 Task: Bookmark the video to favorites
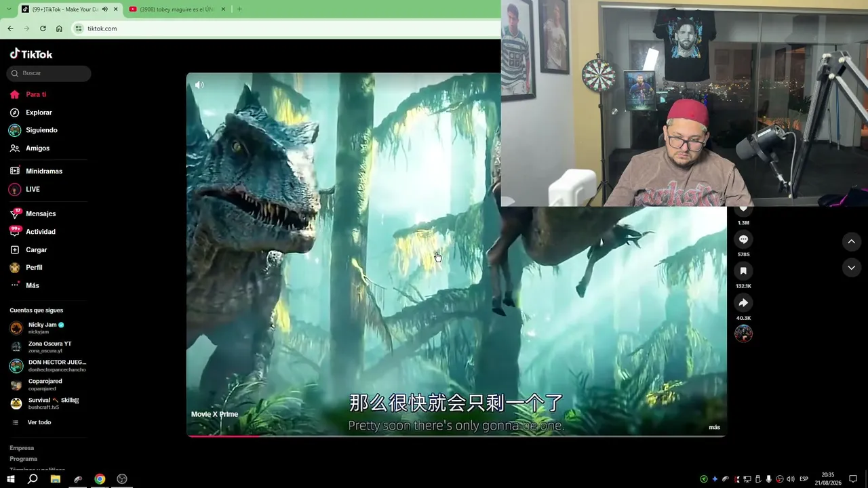[x=743, y=271]
